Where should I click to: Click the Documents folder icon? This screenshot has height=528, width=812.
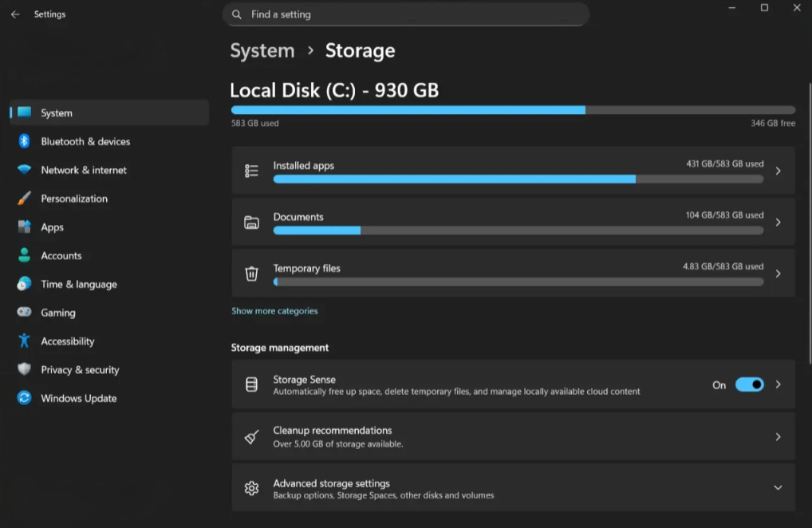(252, 222)
